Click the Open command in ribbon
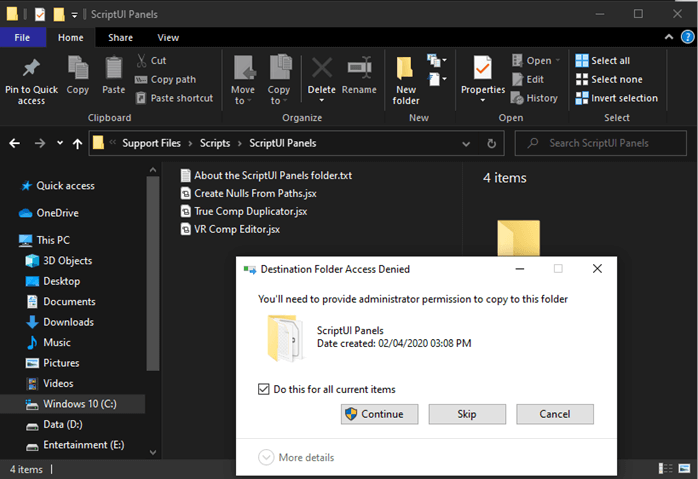The height and width of the screenshot is (479, 698). (x=536, y=61)
